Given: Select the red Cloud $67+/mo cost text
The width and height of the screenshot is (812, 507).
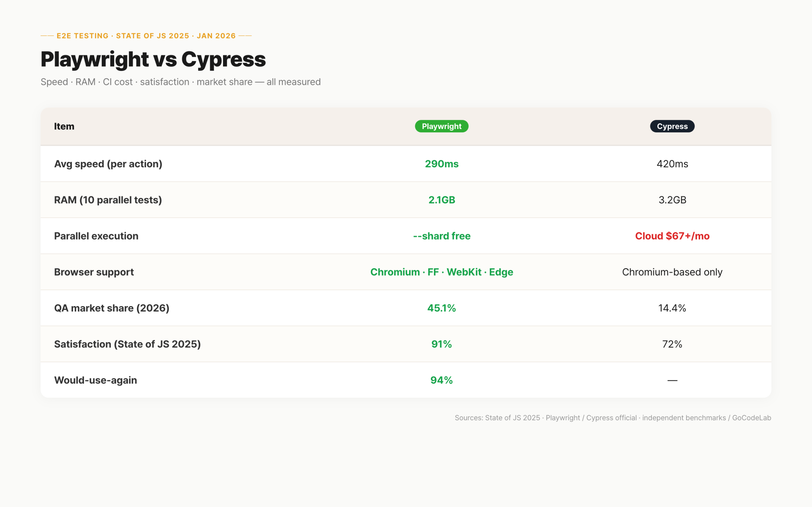Looking at the screenshot, I should [672, 236].
